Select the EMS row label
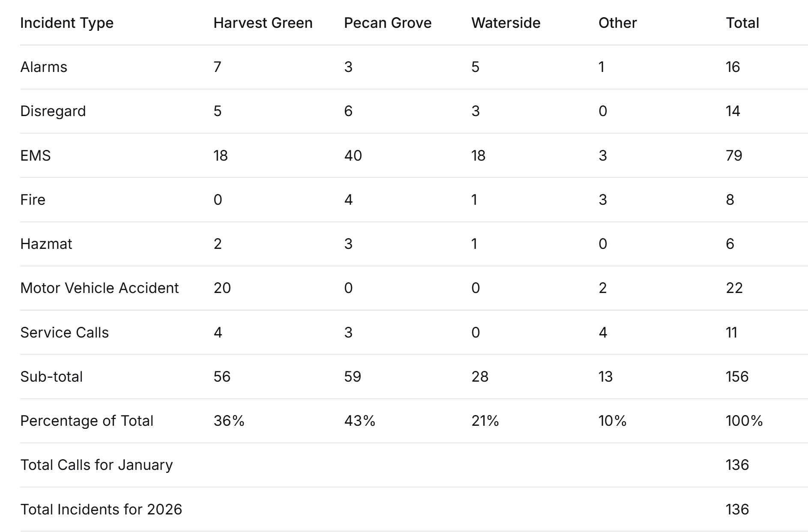This screenshot has width=808, height=532. [36, 155]
